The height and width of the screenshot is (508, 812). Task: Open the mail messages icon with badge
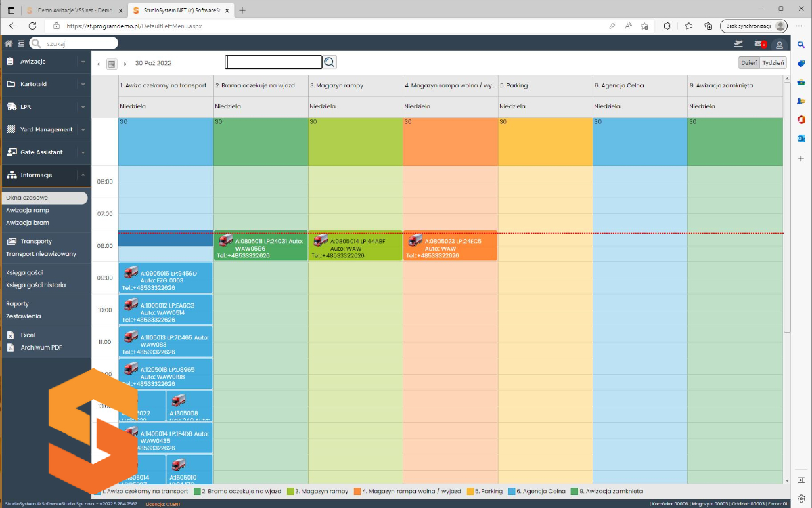(x=759, y=44)
